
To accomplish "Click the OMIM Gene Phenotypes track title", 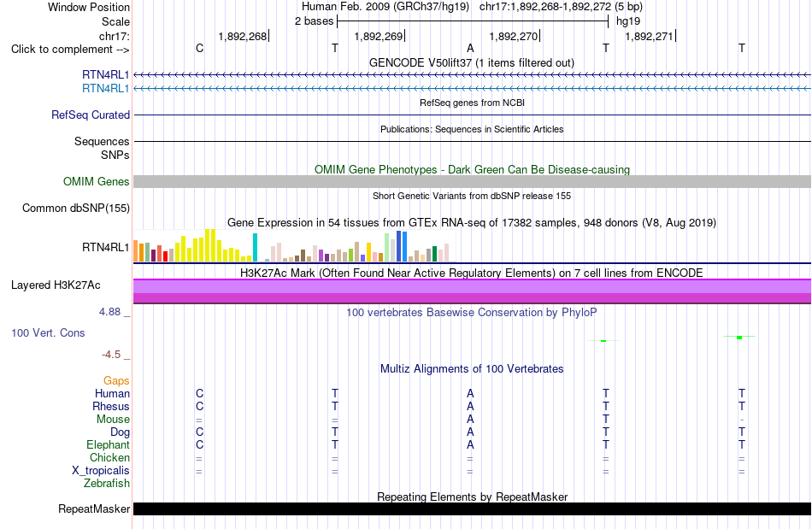I will 472,170.
